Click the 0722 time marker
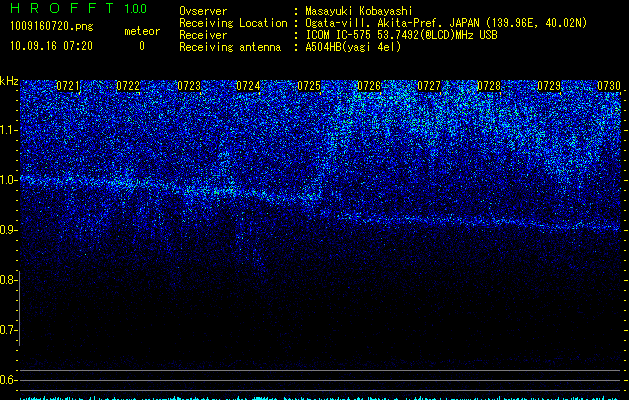This screenshot has width=629, height=400. pyautogui.click(x=128, y=86)
